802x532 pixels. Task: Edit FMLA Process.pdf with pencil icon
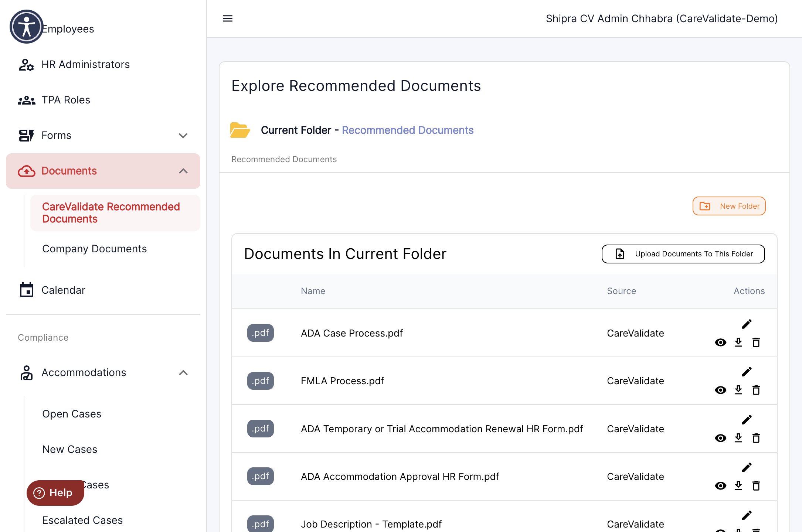(x=747, y=372)
